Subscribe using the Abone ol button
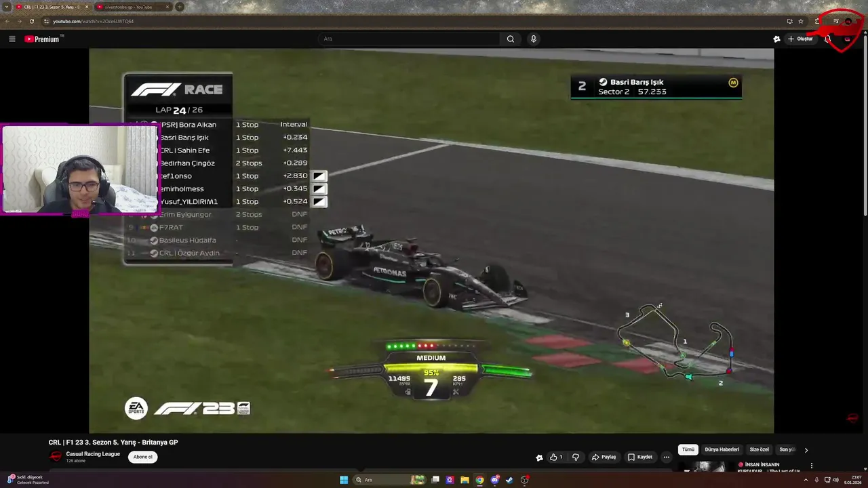This screenshot has width=868, height=488. click(x=143, y=457)
